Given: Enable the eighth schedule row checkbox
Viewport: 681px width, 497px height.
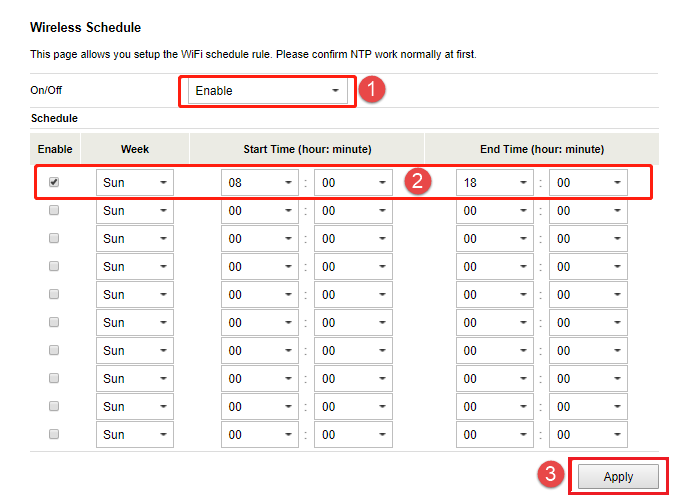Looking at the screenshot, I should pos(54,378).
